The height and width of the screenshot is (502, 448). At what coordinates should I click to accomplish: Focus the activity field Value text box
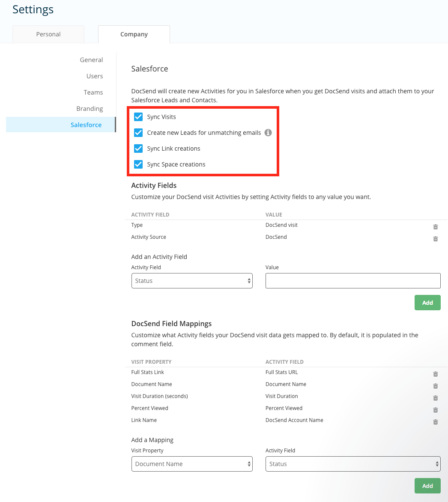[x=353, y=281]
